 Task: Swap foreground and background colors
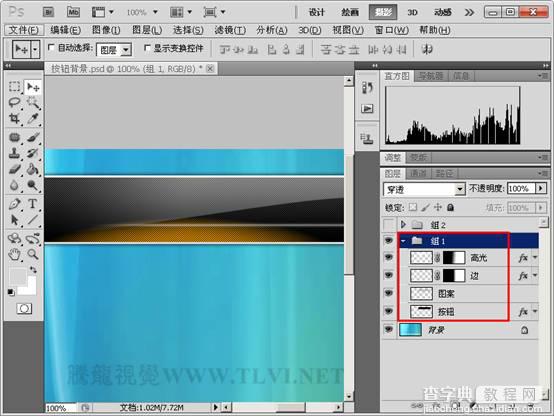(33, 270)
